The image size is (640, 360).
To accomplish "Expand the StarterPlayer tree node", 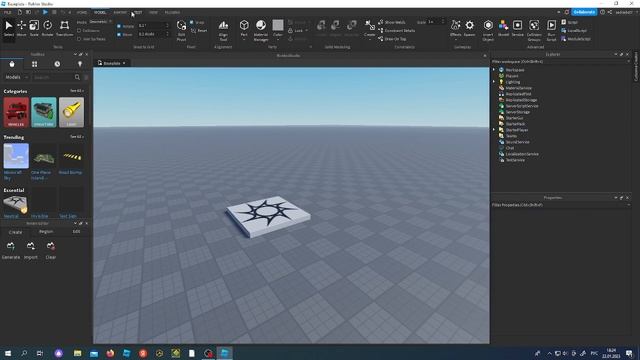I will pos(494,130).
